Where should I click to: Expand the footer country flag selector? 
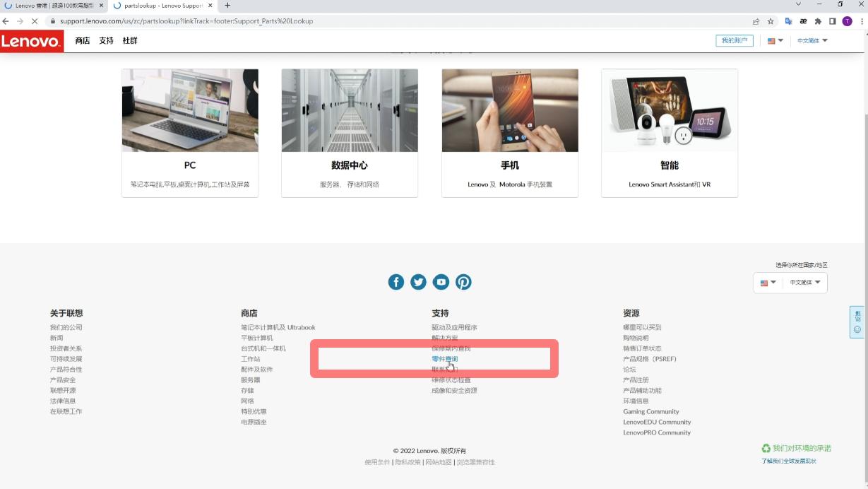tap(769, 283)
